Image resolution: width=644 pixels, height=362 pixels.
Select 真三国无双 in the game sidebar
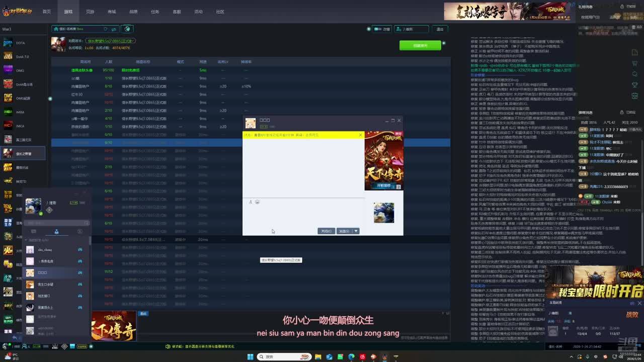[23, 140]
